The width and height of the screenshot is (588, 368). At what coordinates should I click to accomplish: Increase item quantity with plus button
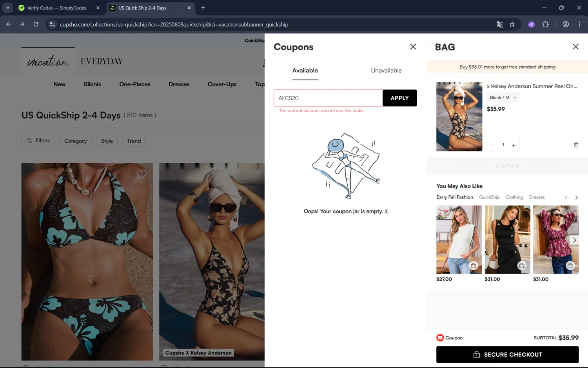[x=514, y=145]
